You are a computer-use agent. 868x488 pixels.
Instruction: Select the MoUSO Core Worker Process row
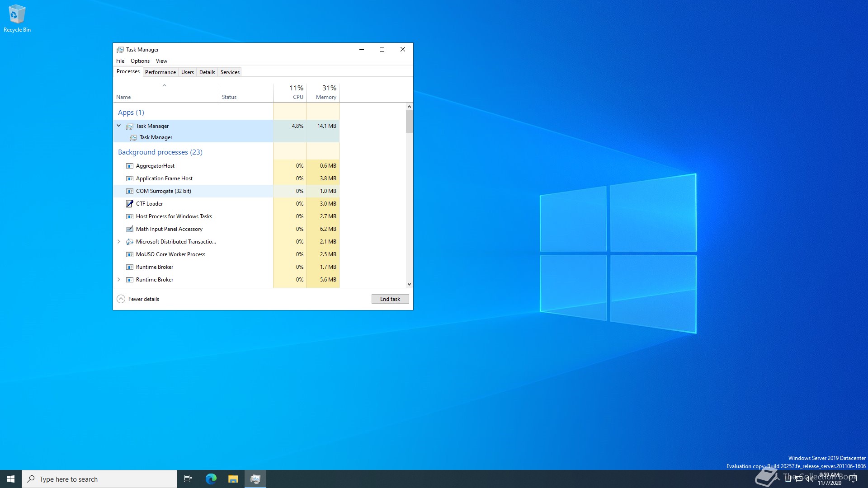(226, 254)
